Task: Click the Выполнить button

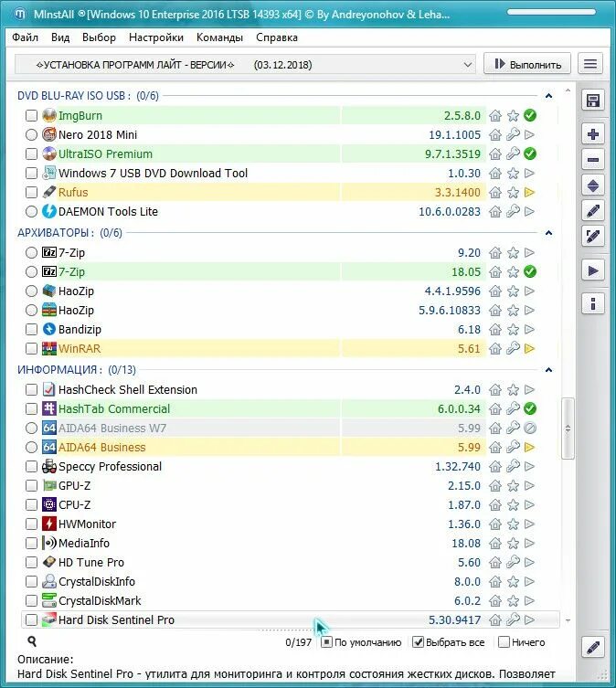Action: (x=527, y=65)
